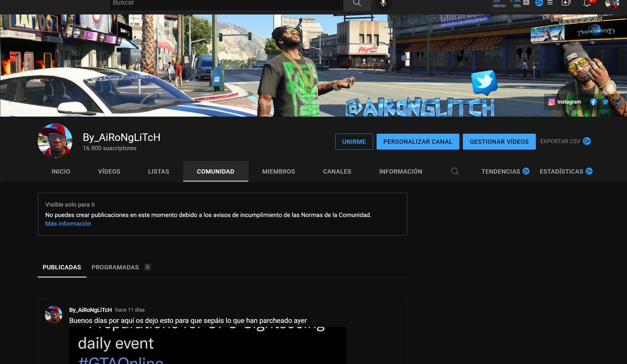
Task: Click the 'Buenos días por aquí' post text
Action: (x=188, y=321)
